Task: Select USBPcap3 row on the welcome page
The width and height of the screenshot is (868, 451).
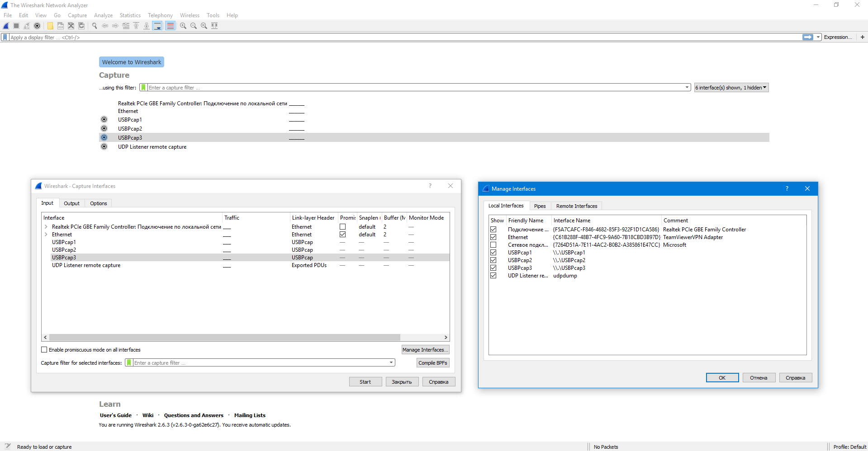Action: point(434,137)
